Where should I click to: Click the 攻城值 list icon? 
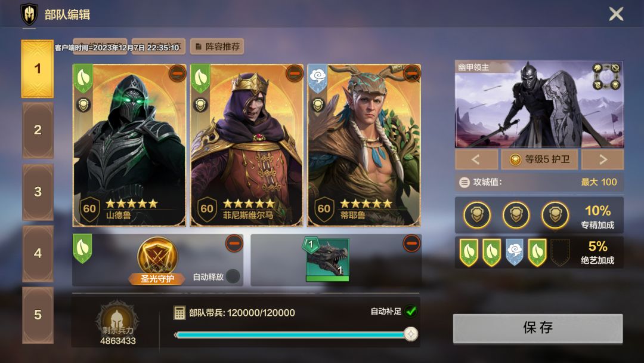[x=464, y=182]
